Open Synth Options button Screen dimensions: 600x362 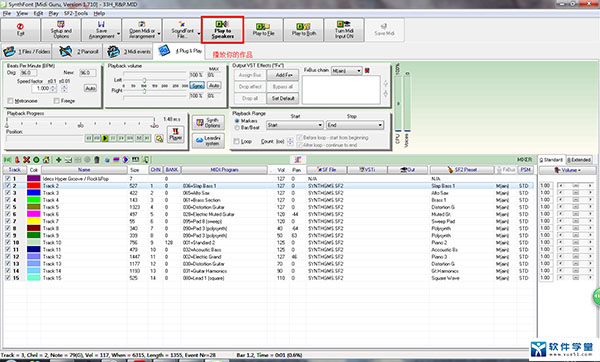208,123
